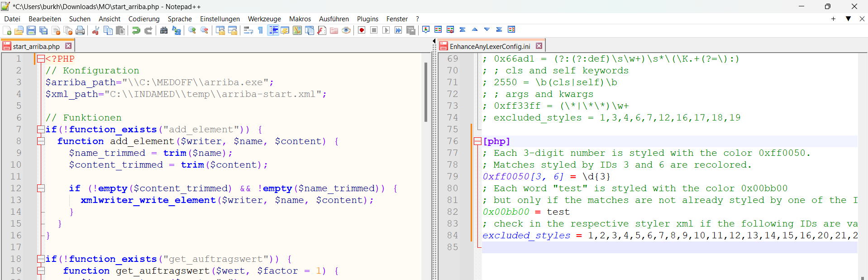
Task: Click Set as first to compare icon
Action: coord(426,29)
